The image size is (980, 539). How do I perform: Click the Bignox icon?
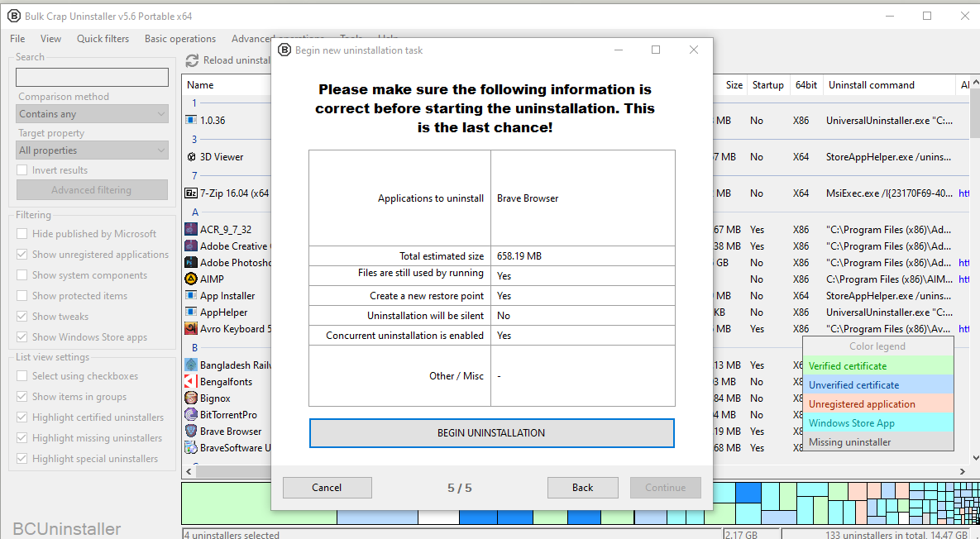191,398
